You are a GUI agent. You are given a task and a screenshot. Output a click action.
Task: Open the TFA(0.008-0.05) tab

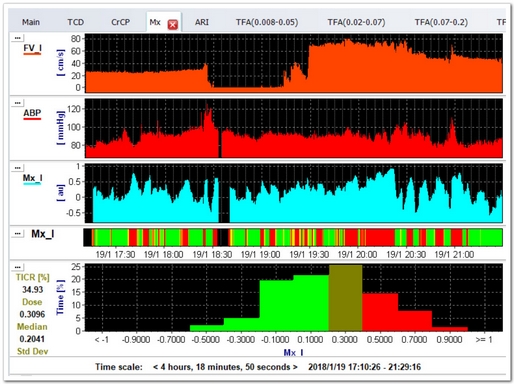[x=267, y=22]
